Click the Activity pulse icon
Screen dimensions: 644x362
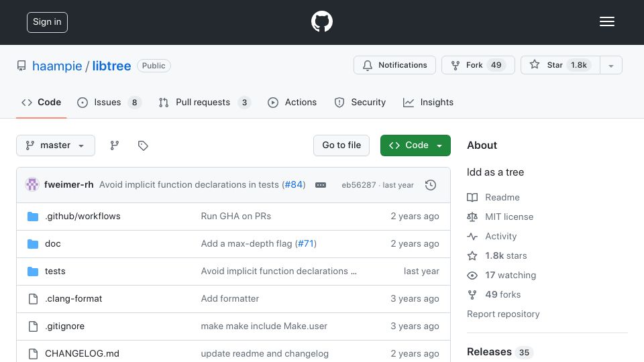[x=472, y=237]
